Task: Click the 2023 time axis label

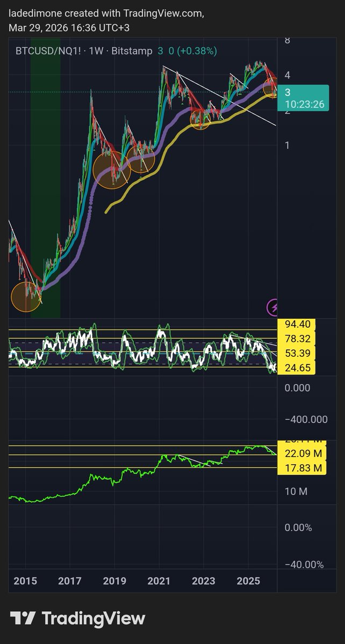Action: (x=204, y=581)
